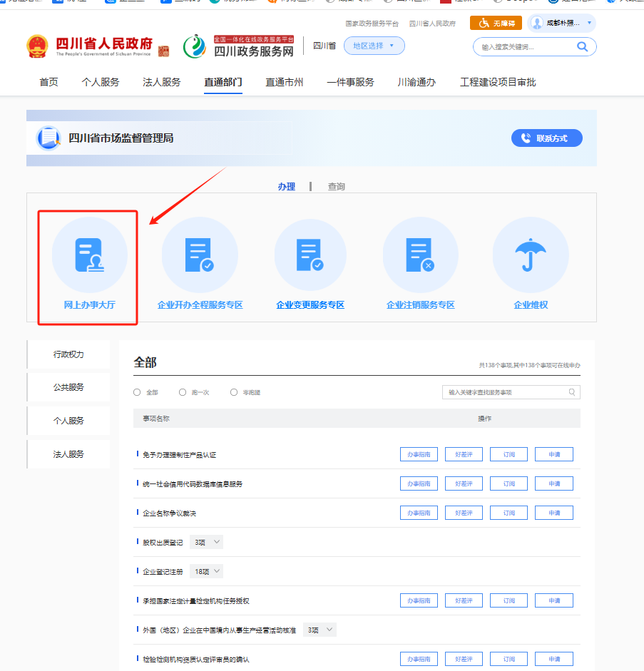Click 申请 for 免予办理强制性产品认证
The height and width of the screenshot is (671, 644).
(x=554, y=454)
